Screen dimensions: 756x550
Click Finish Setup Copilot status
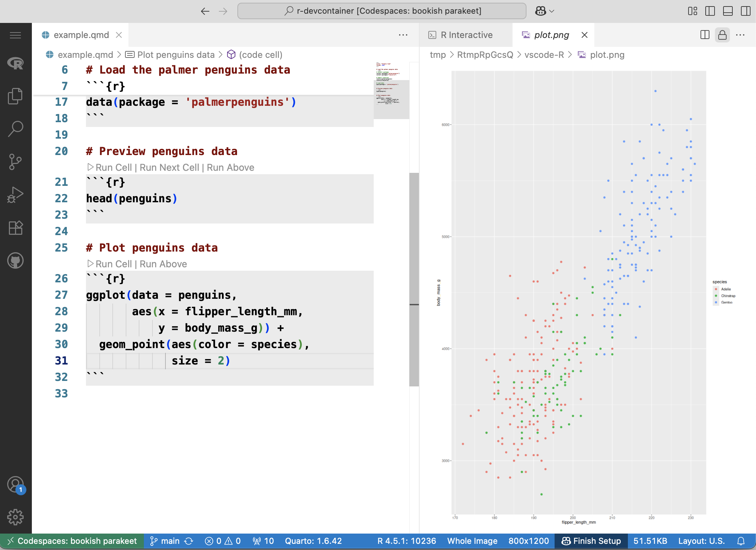(x=591, y=541)
